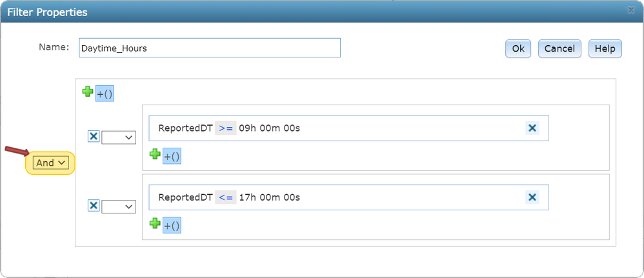Change the <= comparison operator
This screenshot has height=278, width=644.
[x=226, y=197]
